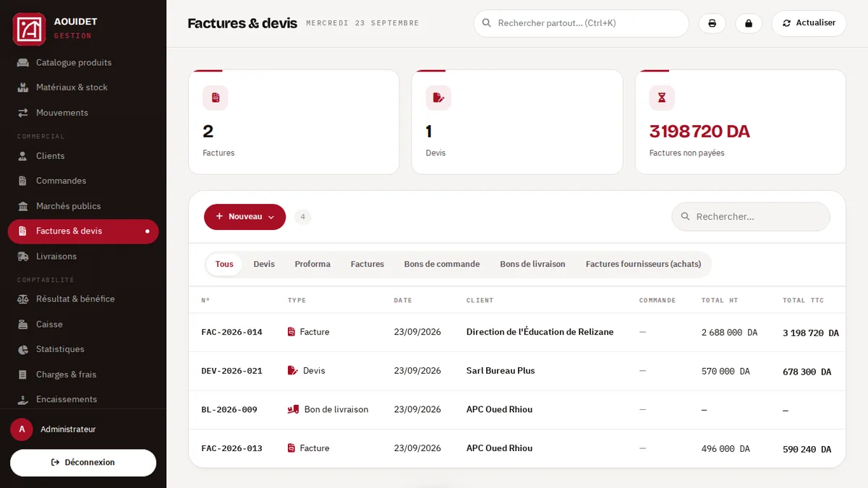Click total 3 198 720 DA in table
This screenshot has width=868, height=488.
click(811, 333)
